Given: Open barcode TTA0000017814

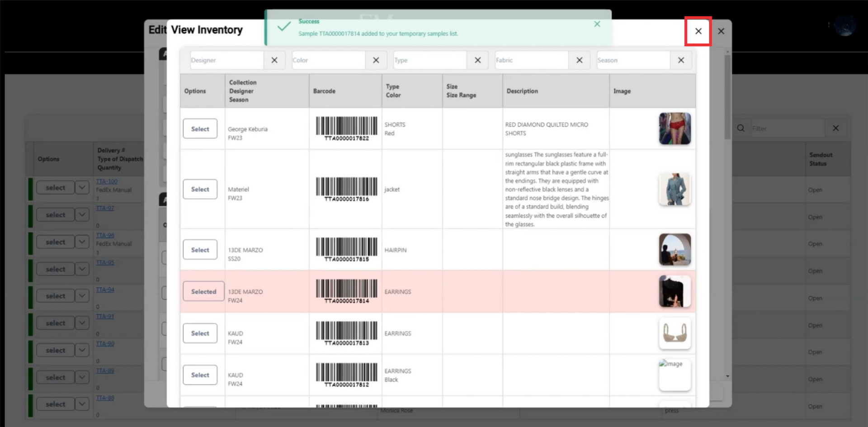Looking at the screenshot, I should tap(346, 291).
